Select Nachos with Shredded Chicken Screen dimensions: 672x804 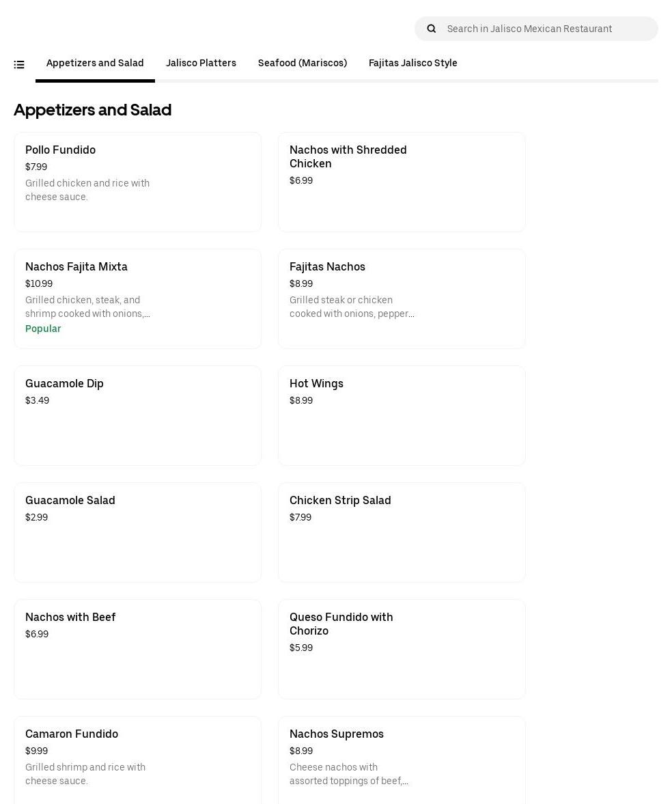coord(402,182)
